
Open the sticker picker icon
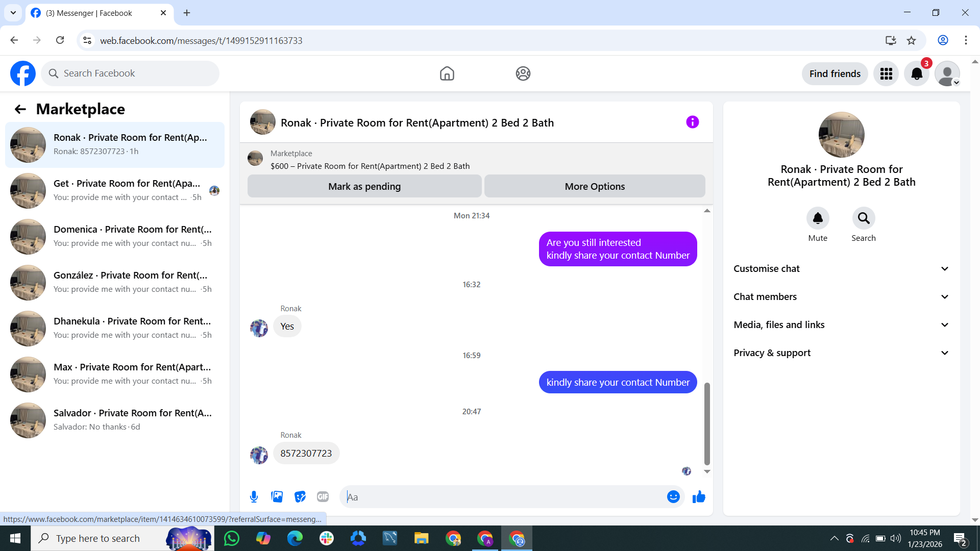[x=300, y=497]
